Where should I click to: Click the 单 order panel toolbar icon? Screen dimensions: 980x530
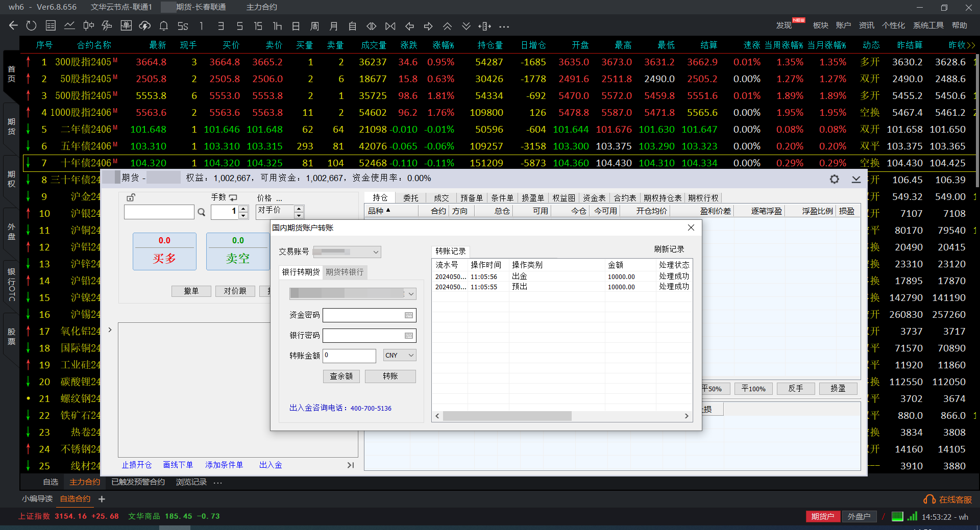point(126,26)
